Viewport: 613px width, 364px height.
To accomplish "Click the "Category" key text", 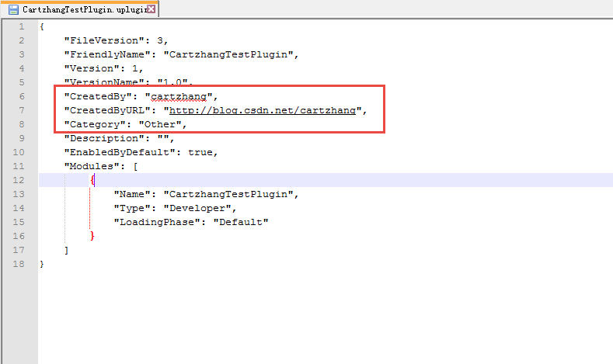I will (95, 125).
